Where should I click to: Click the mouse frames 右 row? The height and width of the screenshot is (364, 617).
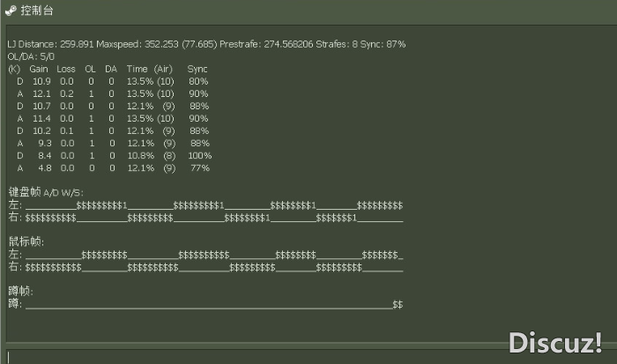[205, 267]
